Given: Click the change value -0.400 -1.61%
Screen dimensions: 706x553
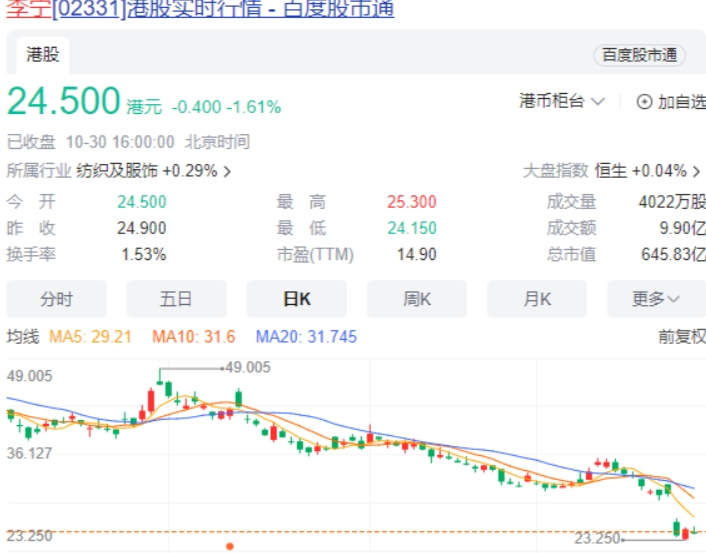Looking at the screenshot, I should click(x=226, y=107).
